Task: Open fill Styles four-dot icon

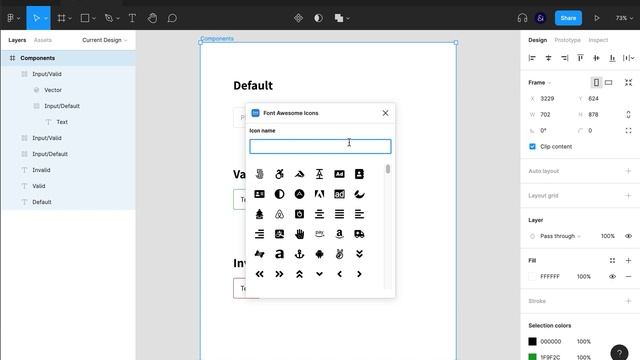Action: coord(612,260)
